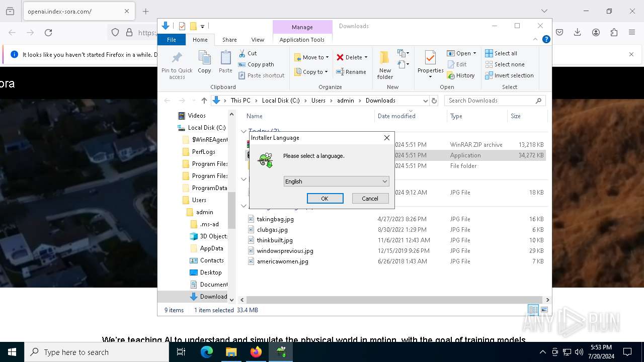Expand the Open dropdown in ribbon
The image size is (644, 362).
[474, 53]
